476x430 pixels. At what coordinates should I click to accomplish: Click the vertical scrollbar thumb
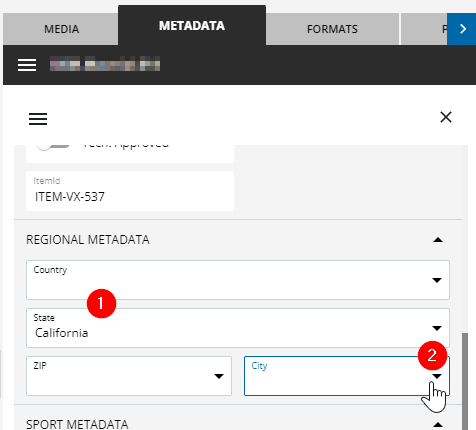click(465, 381)
